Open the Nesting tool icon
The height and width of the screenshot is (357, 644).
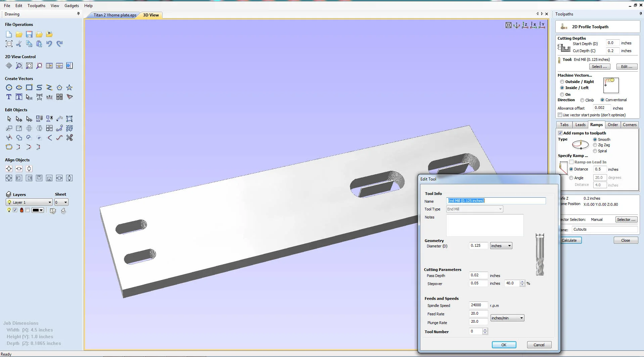point(70,128)
